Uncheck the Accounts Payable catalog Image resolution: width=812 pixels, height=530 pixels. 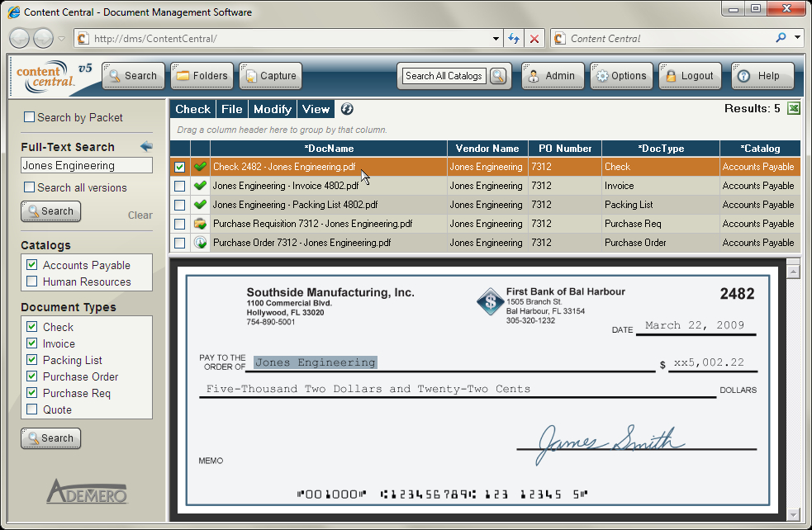(31, 265)
